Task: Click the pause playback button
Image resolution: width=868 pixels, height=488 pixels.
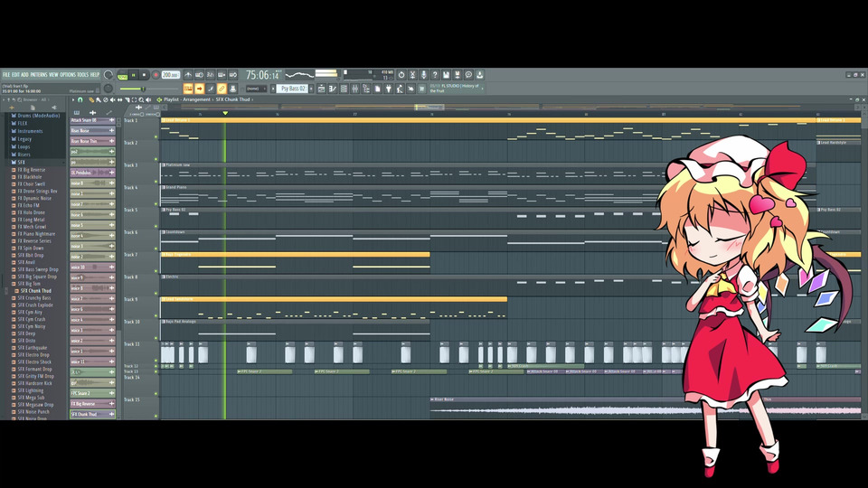Action: [x=133, y=75]
